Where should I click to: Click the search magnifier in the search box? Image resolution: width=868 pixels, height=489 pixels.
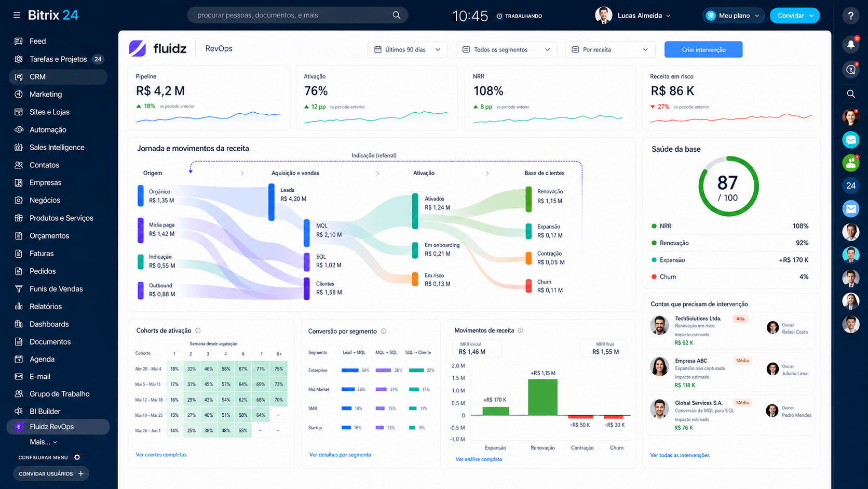(x=396, y=15)
